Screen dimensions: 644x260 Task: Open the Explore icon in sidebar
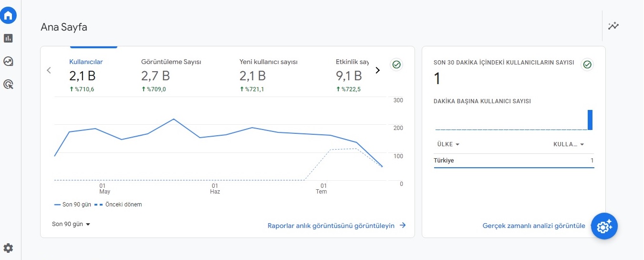8,61
